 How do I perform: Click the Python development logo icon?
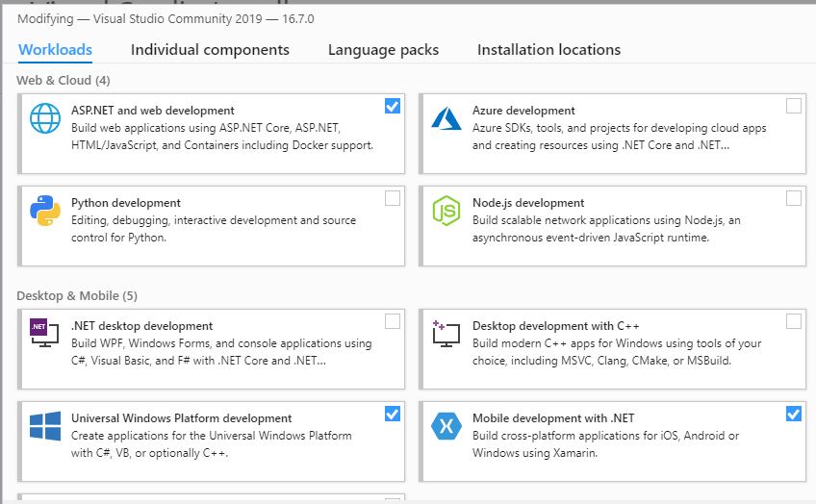[x=45, y=211]
